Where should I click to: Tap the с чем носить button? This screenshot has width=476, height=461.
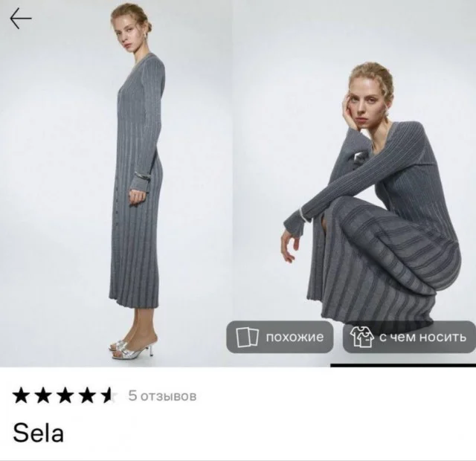(409, 337)
